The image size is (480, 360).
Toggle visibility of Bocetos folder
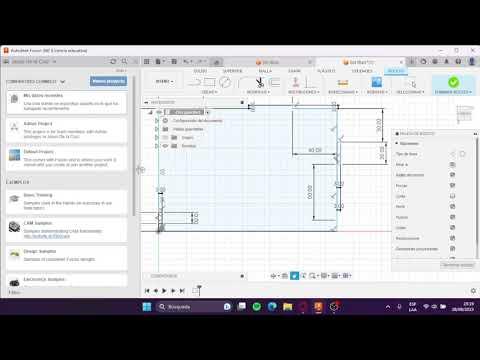tap(165, 146)
